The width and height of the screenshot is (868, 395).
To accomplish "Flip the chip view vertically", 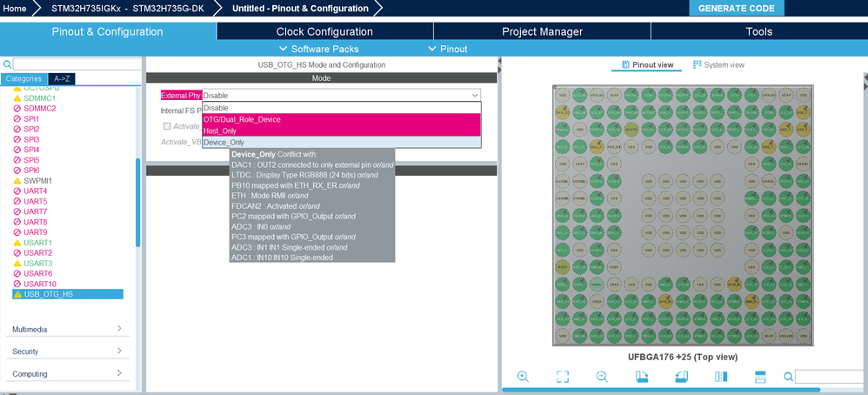I will click(x=761, y=377).
